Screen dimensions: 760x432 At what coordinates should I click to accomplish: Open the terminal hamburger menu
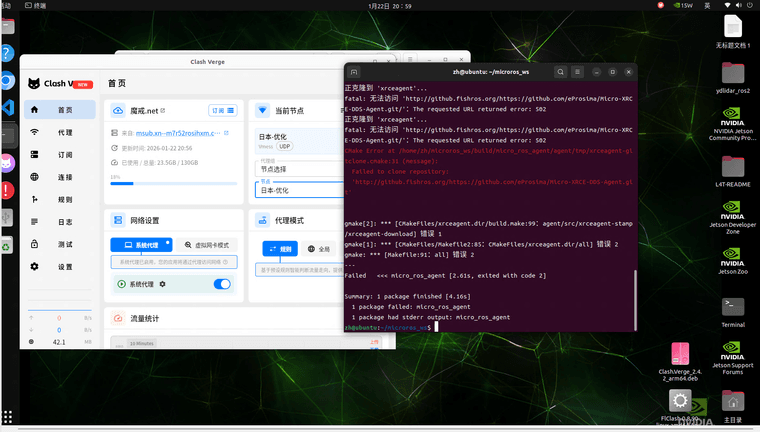tap(577, 72)
